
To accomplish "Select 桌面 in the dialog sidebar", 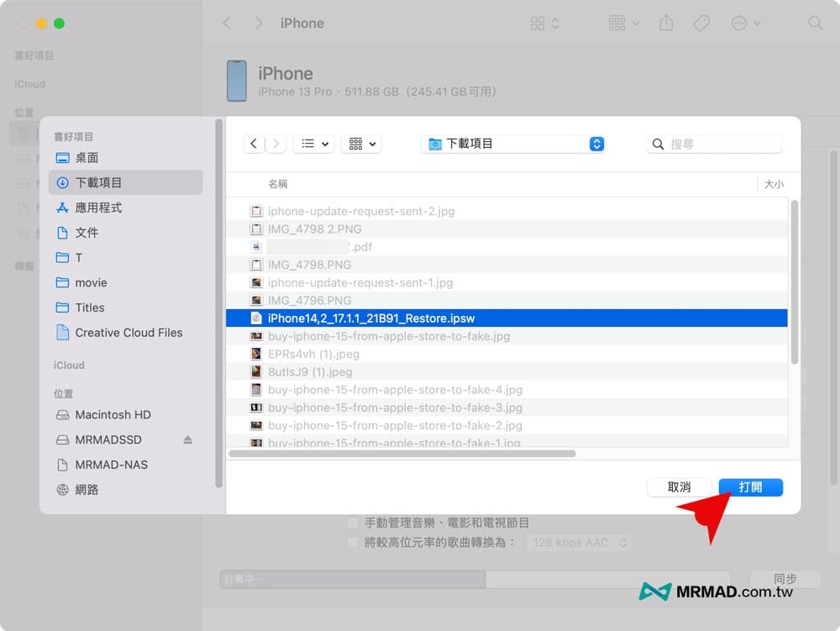I will coord(126,157).
